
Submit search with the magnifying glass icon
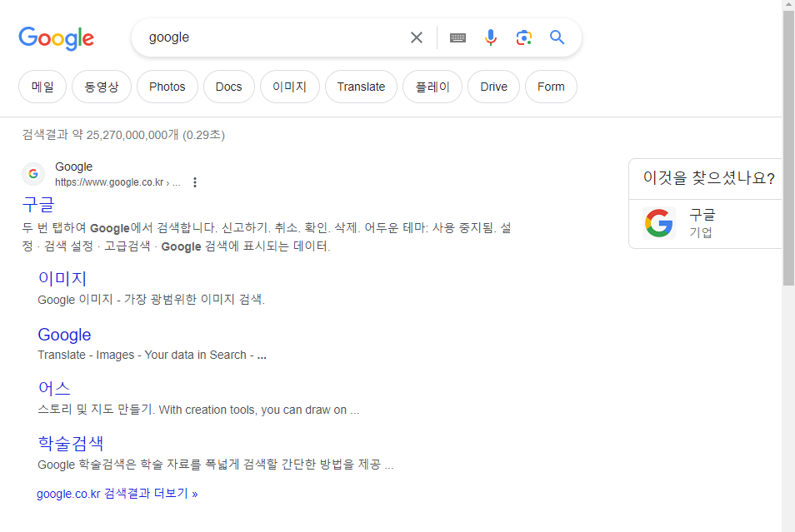557,37
